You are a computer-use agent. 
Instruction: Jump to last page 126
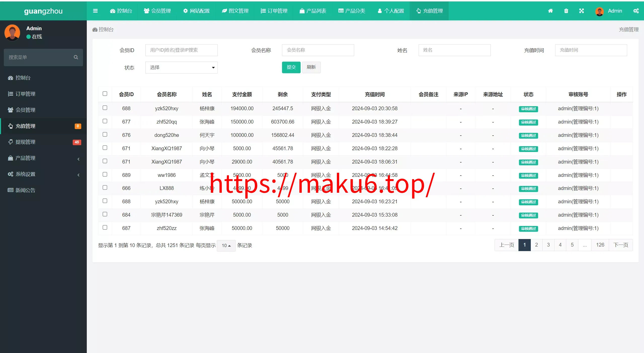coord(600,245)
